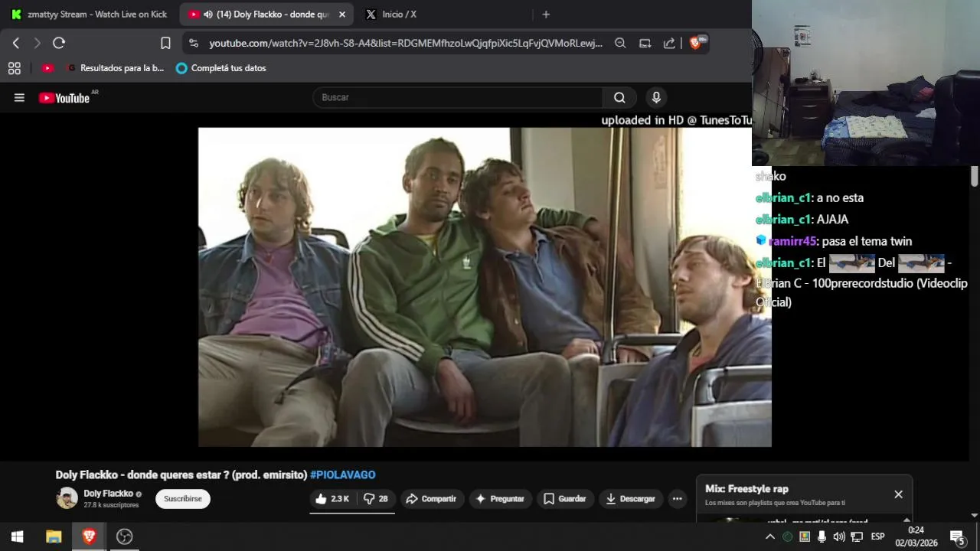Click the colorful square system tray icon
Image resolution: width=980 pixels, height=551 pixels.
(x=805, y=536)
